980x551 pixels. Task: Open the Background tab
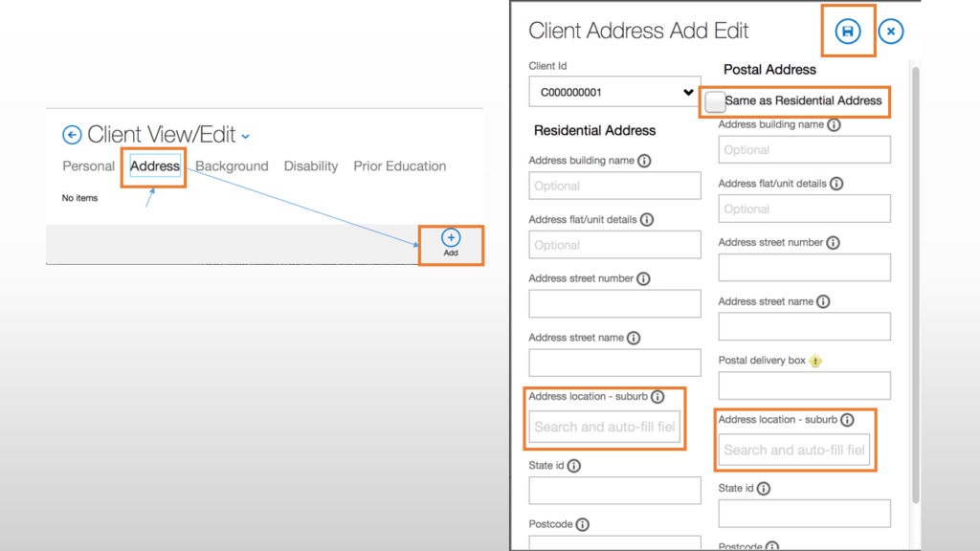[x=232, y=166]
